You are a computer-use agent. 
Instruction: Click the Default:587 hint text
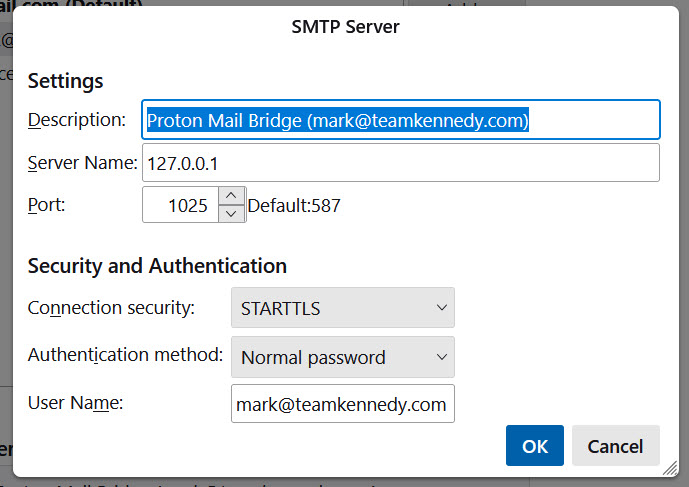coord(294,206)
